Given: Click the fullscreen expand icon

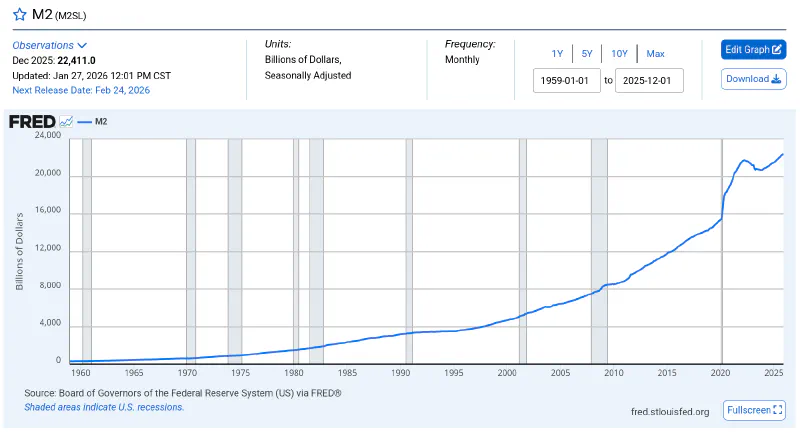Looking at the screenshot, I should click(779, 410).
